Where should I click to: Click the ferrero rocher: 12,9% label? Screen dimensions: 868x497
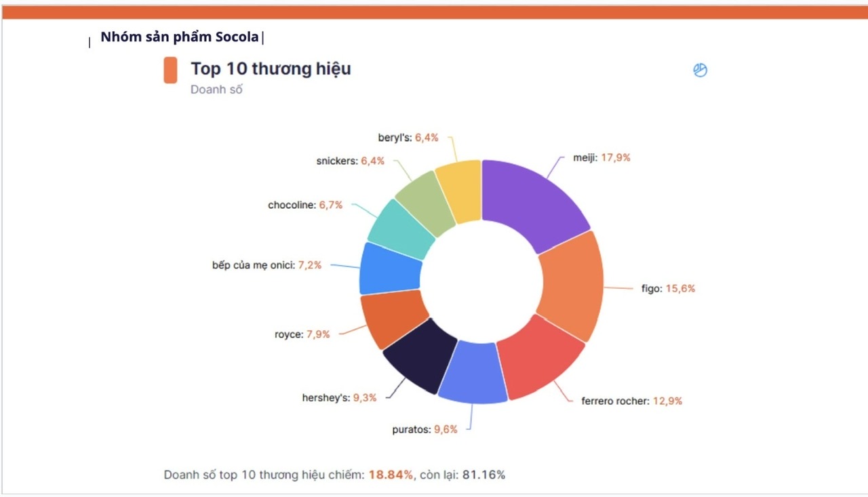point(632,401)
